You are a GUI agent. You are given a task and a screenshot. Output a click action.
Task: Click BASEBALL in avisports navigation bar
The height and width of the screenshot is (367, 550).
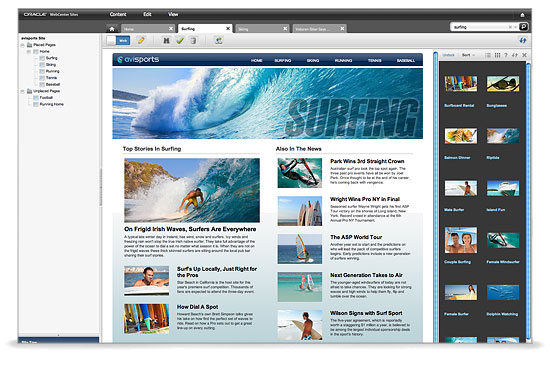406,60
